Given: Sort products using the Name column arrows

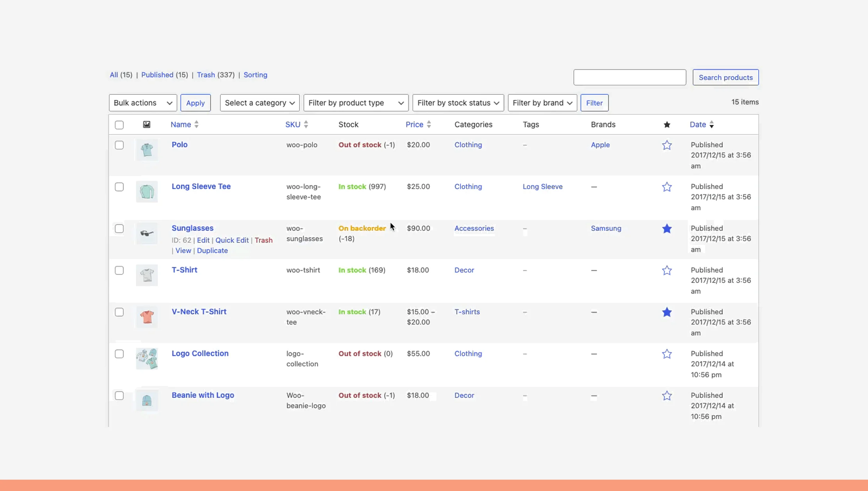Looking at the screenshot, I should 196,124.
